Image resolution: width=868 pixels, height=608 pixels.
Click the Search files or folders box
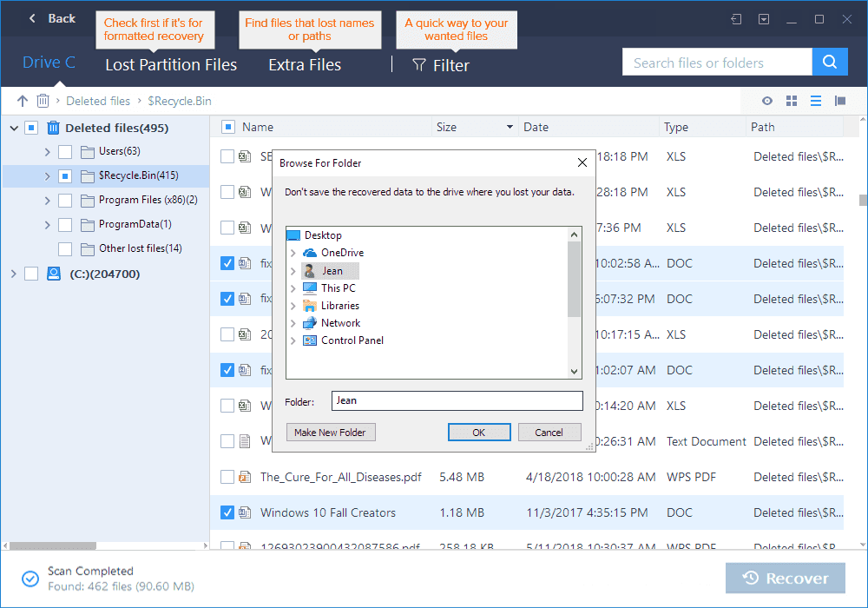pos(717,62)
